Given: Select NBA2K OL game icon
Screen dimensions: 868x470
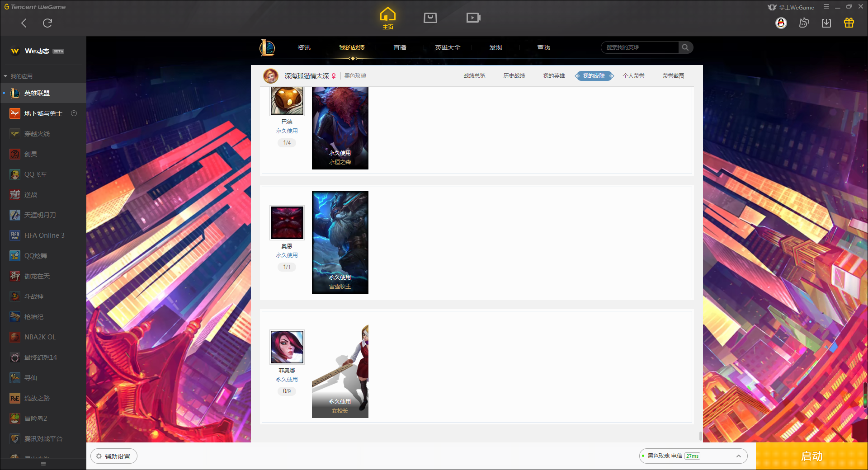Looking at the screenshot, I should [x=15, y=337].
